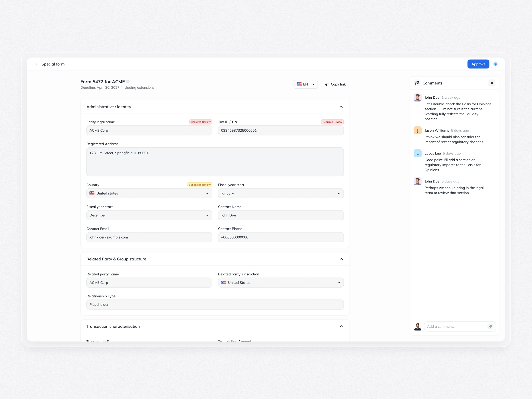Click the Approve button
Screen dimensions: 532x399
pyautogui.click(x=478, y=64)
